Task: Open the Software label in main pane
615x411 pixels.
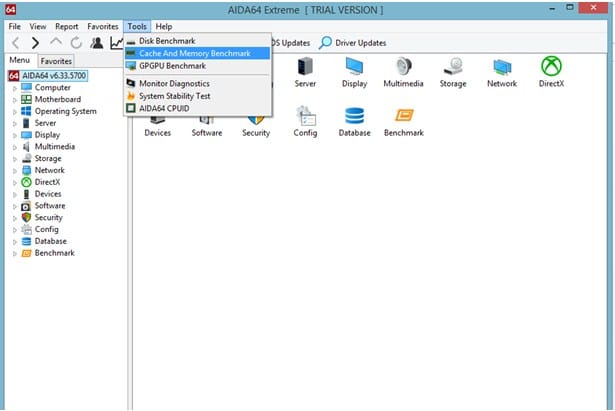Action: (207, 133)
